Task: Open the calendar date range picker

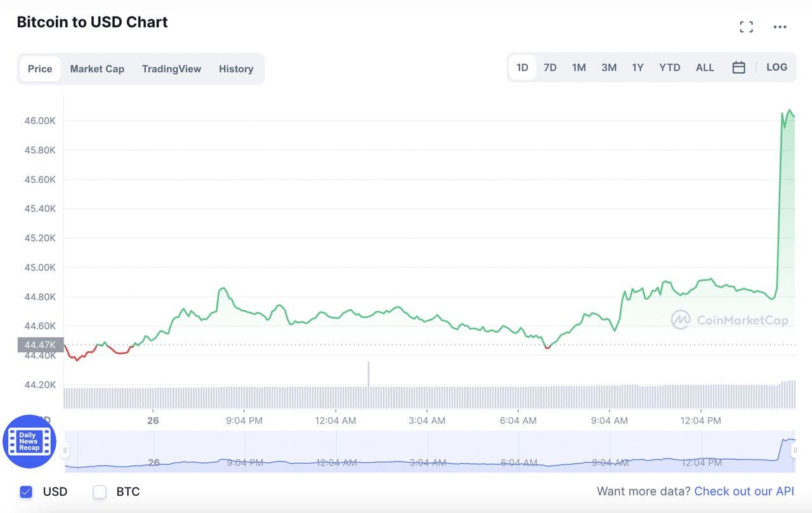Action: [x=738, y=67]
